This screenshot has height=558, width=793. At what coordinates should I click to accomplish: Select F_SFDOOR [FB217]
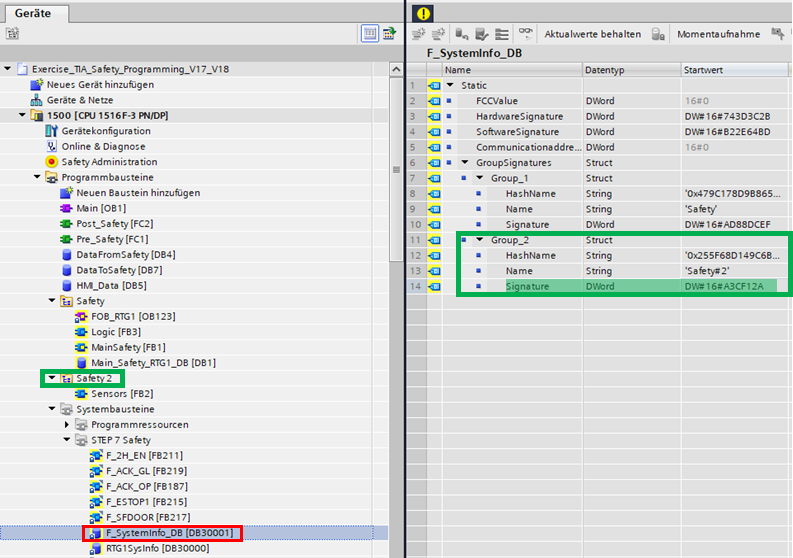point(148,518)
